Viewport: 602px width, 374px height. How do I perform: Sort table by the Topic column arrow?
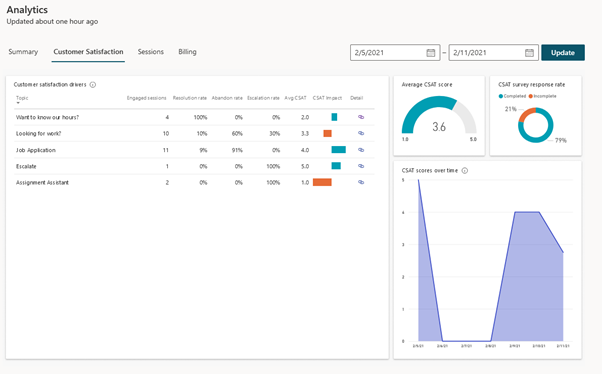point(18,103)
